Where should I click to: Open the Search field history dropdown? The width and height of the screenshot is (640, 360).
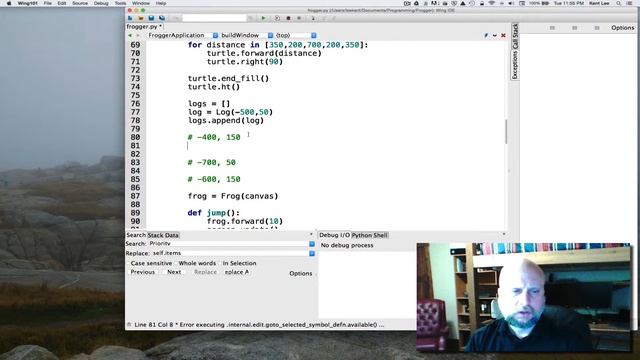point(312,244)
